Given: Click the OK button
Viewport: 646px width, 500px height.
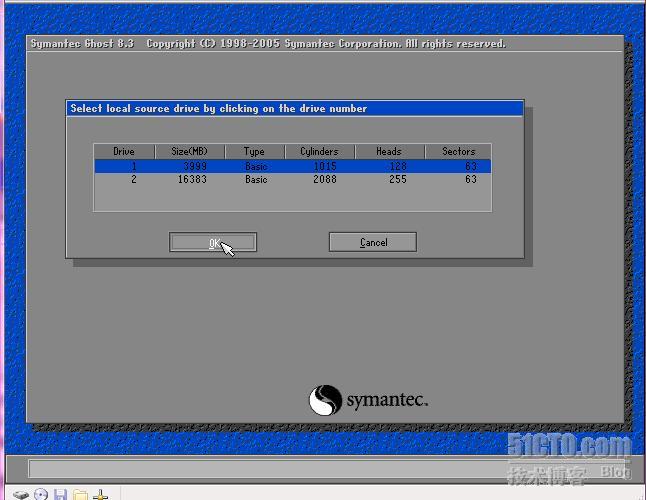Looking at the screenshot, I should click(213, 242).
